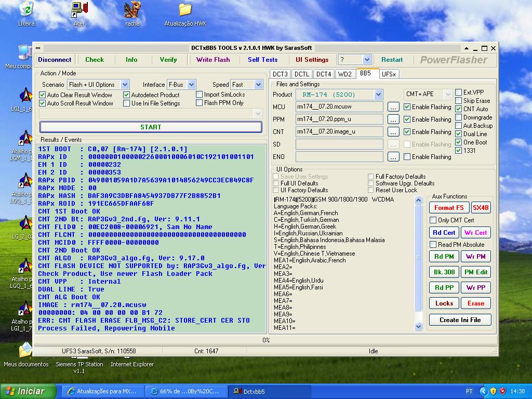Click the SX4B button
The height and width of the screenshot is (399, 532).
point(481,208)
